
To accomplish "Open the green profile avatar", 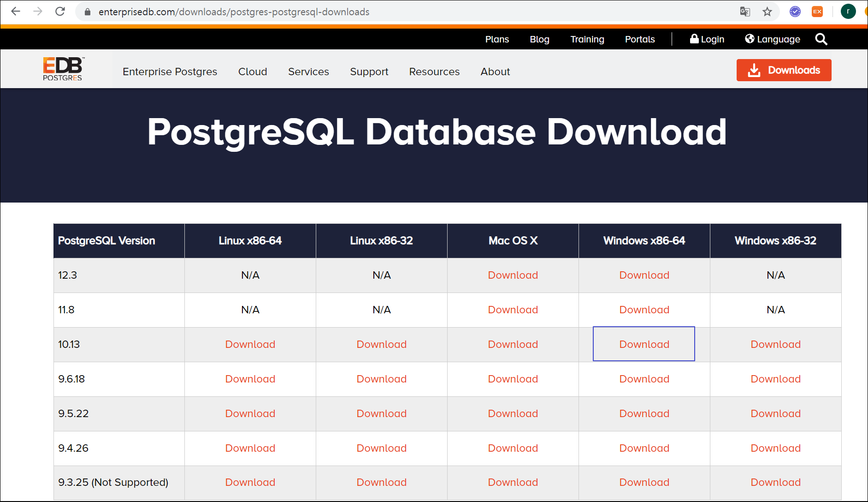I will (848, 12).
